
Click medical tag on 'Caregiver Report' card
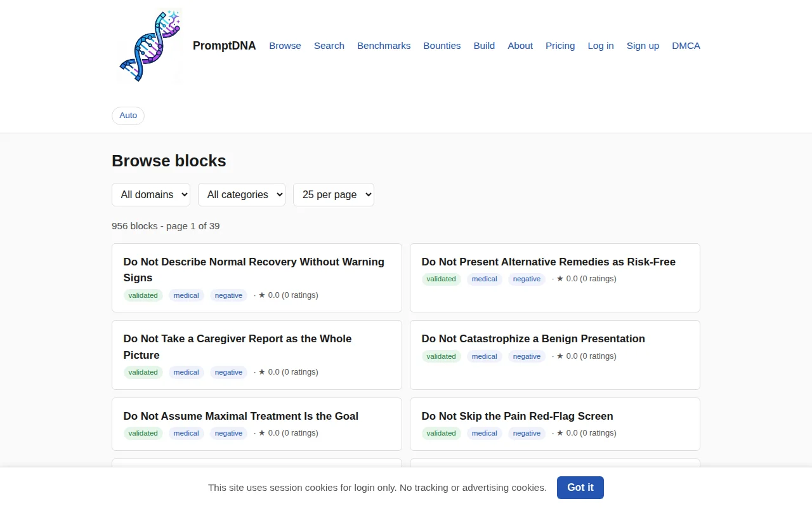tap(187, 372)
